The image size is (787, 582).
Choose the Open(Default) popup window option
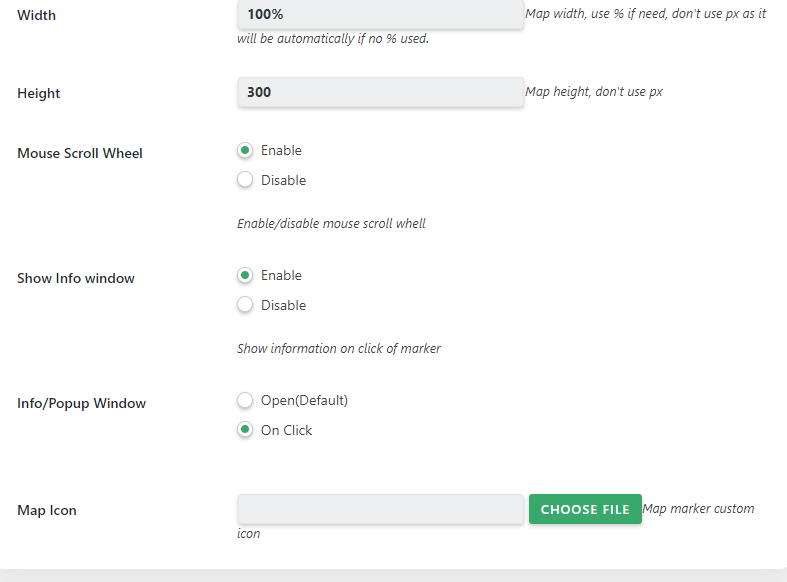pos(245,400)
